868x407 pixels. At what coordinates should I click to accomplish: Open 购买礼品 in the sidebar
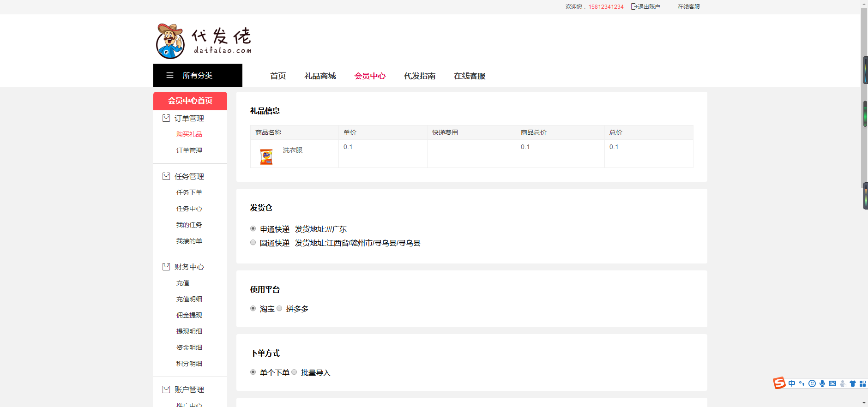pyautogui.click(x=189, y=134)
